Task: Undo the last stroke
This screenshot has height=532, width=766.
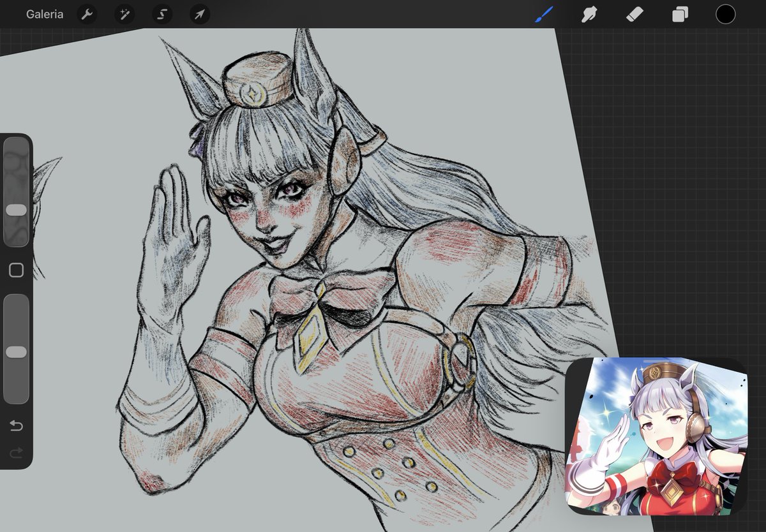Action: pyautogui.click(x=16, y=425)
